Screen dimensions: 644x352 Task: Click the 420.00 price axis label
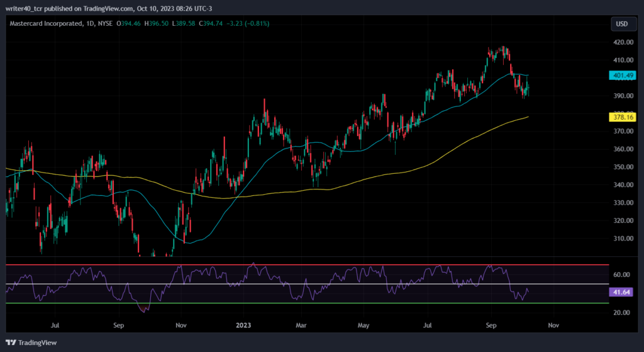coord(623,42)
